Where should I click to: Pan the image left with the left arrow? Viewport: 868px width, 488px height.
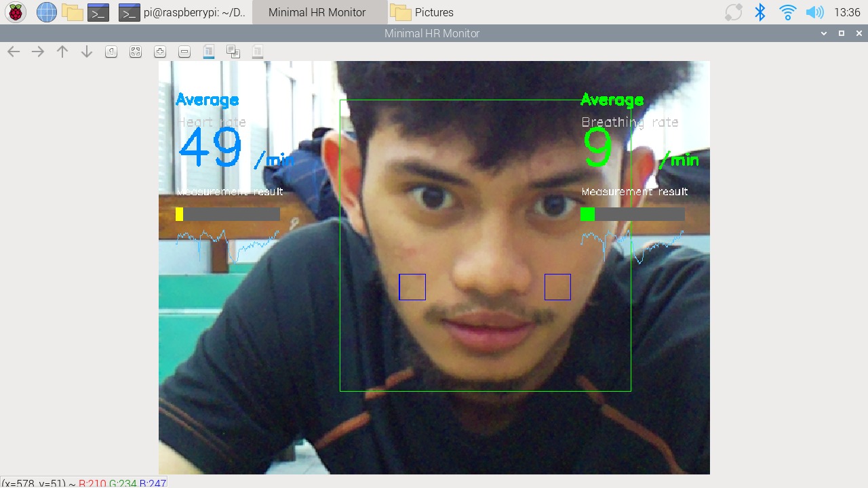pyautogui.click(x=14, y=52)
